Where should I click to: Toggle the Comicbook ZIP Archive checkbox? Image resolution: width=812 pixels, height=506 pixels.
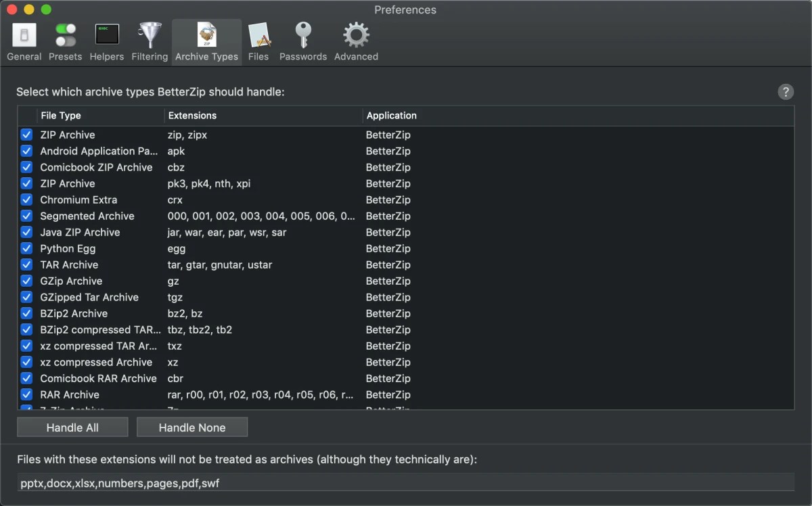(x=26, y=167)
